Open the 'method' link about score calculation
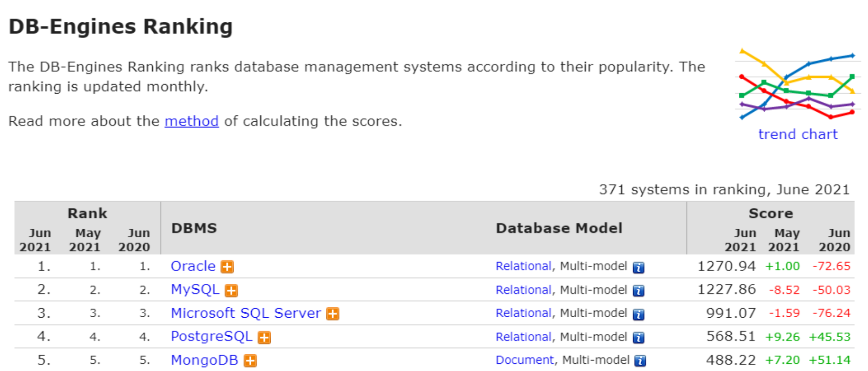 [192, 121]
